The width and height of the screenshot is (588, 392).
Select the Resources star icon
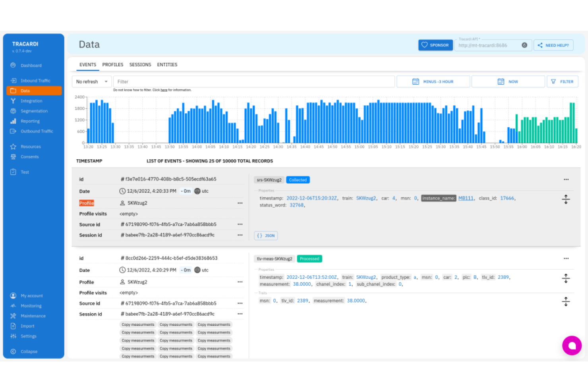(13, 146)
